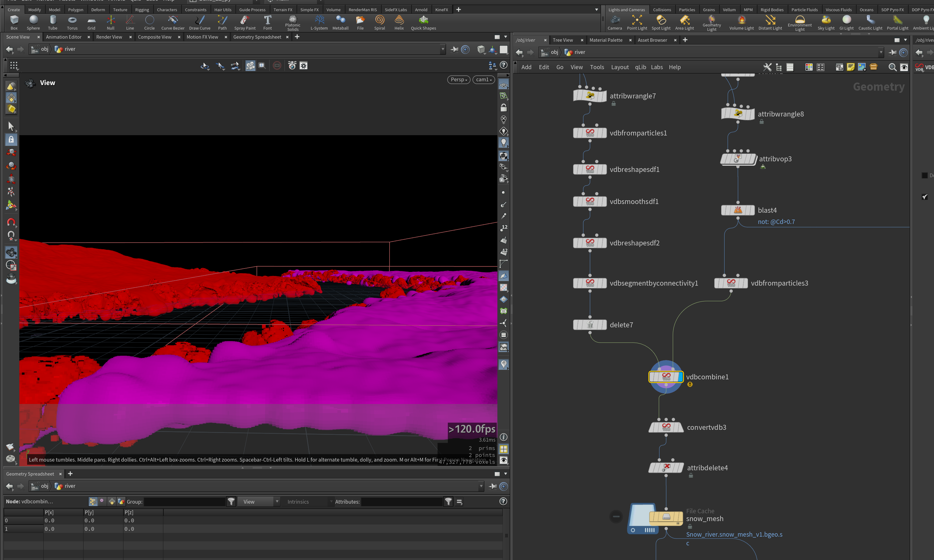Click the network color palette icon
This screenshot has width=934, height=560.
coord(809,67)
